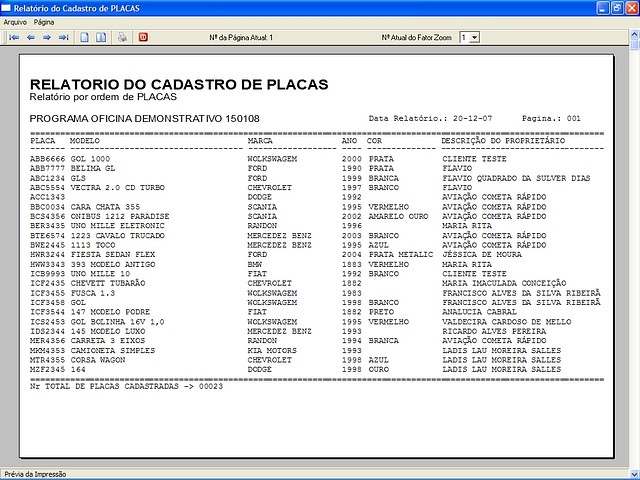
Task: Click the brand KIA MOTORS
Action: [x=272, y=350]
